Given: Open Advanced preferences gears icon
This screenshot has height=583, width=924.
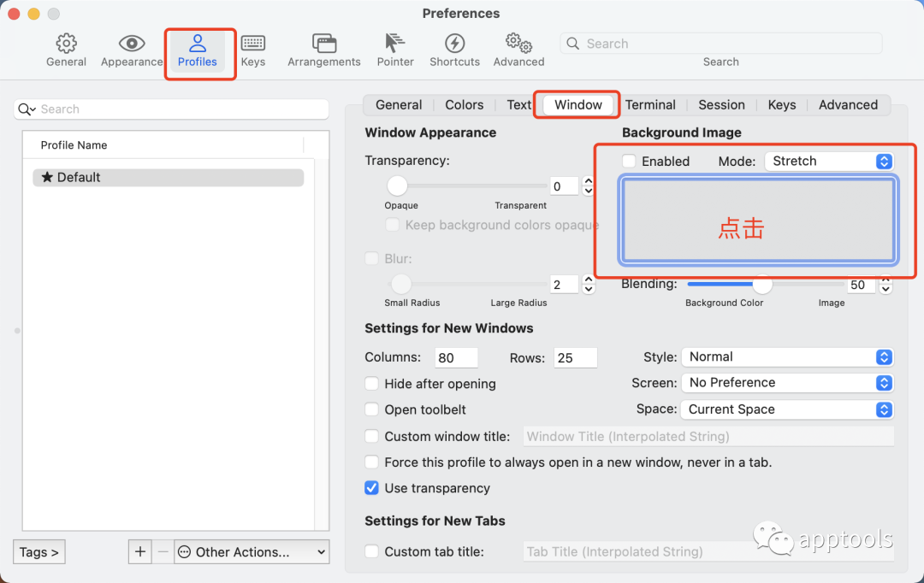Looking at the screenshot, I should [x=518, y=44].
